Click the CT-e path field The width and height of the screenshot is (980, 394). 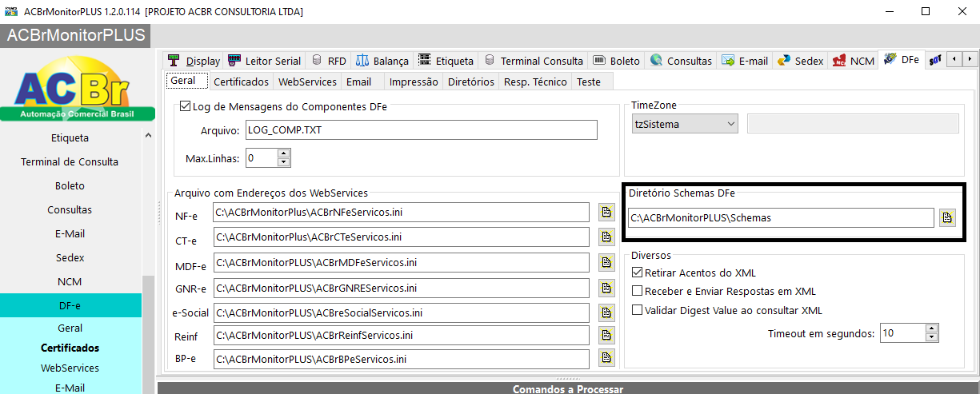402,237
